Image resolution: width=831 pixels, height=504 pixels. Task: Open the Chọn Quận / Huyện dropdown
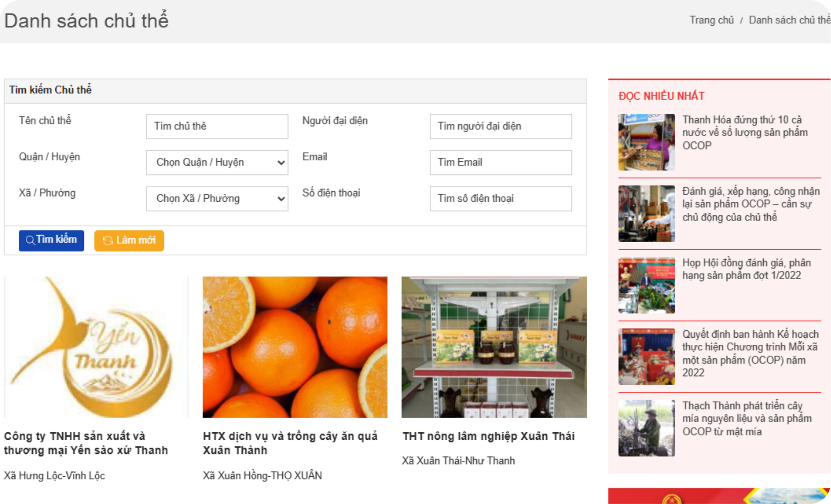pyautogui.click(x=217, y=162)
